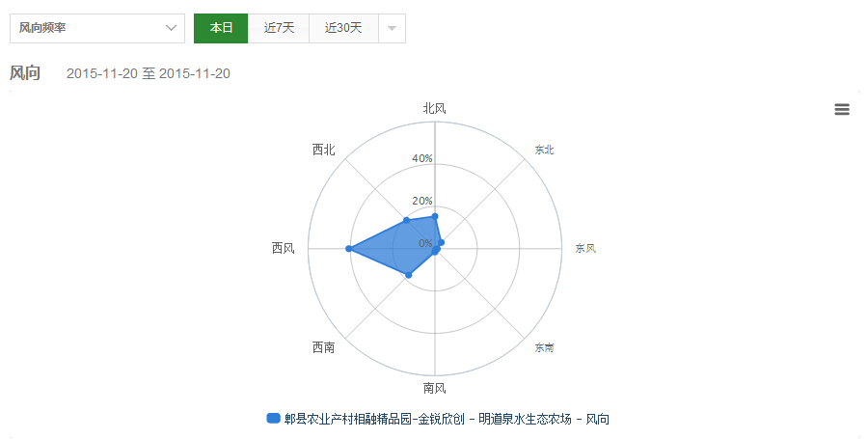Open the 风向频率 dropdown

[96, 28]
